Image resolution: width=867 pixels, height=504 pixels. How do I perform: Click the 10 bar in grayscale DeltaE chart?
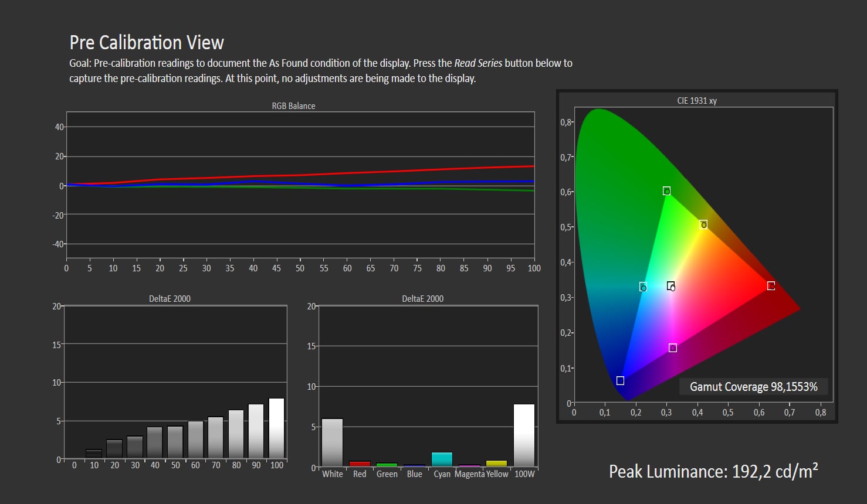point(94,454)
